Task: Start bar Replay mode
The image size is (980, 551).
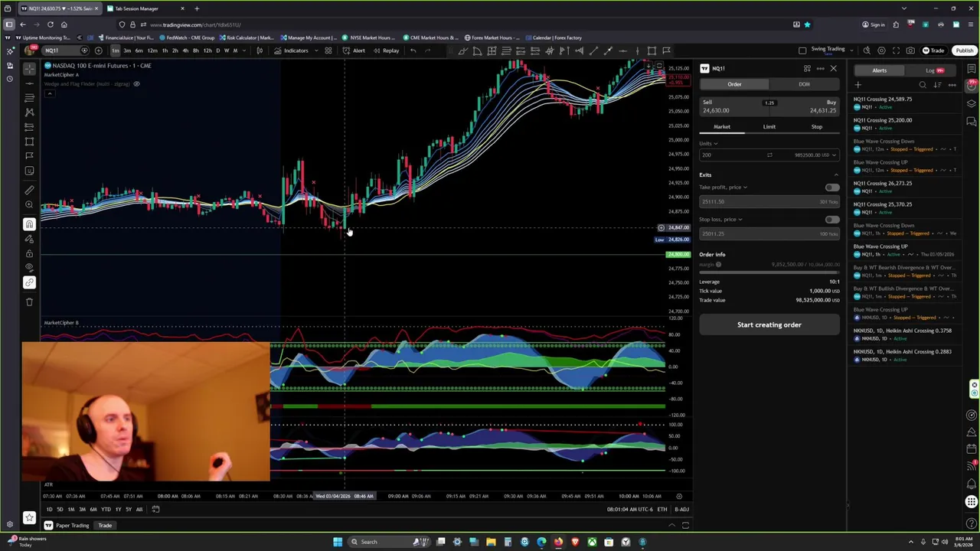Action: [387, 51]
